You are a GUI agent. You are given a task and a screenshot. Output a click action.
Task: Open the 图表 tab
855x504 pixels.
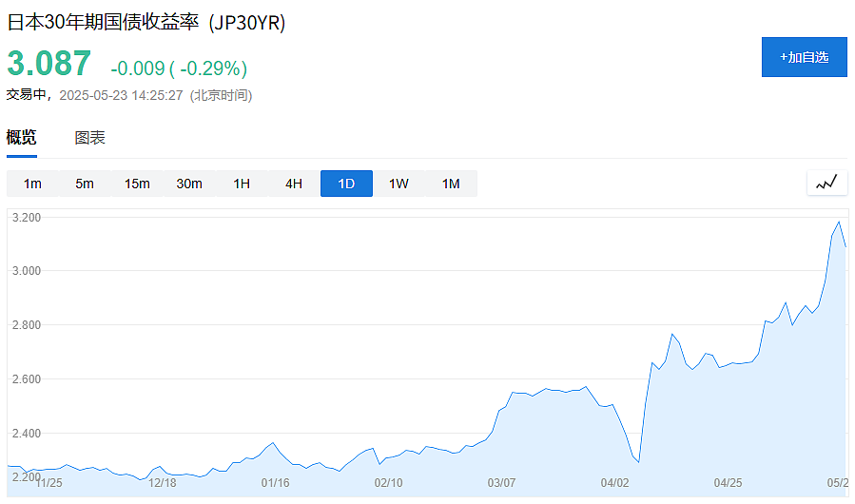[x=90, y=138]
